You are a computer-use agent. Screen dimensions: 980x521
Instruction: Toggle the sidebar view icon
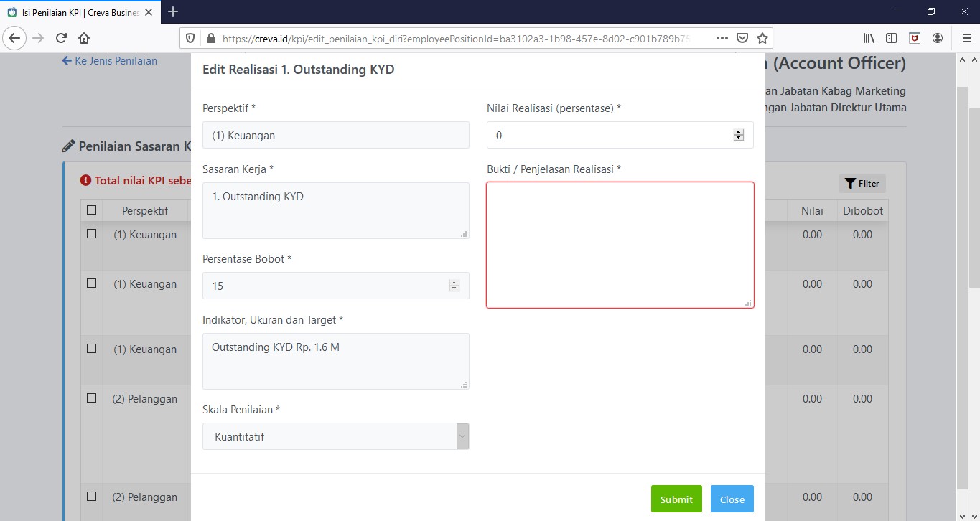[x=892, y=38]
